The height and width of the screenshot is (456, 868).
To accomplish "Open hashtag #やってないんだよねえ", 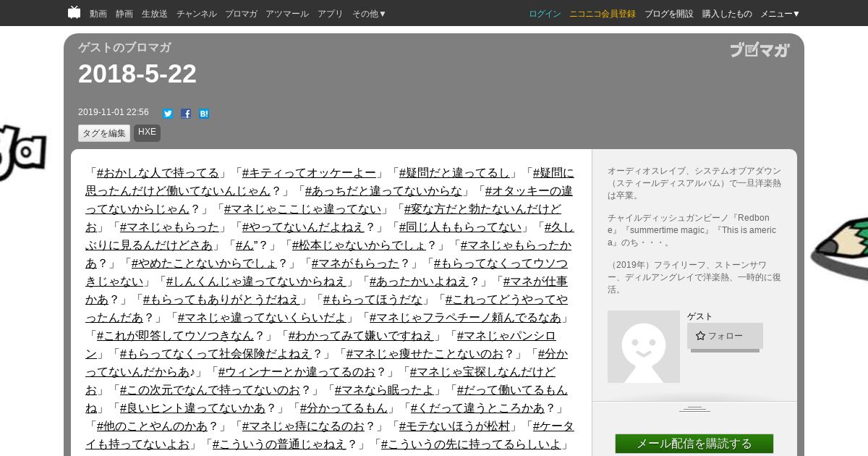I will coord(303,227).
